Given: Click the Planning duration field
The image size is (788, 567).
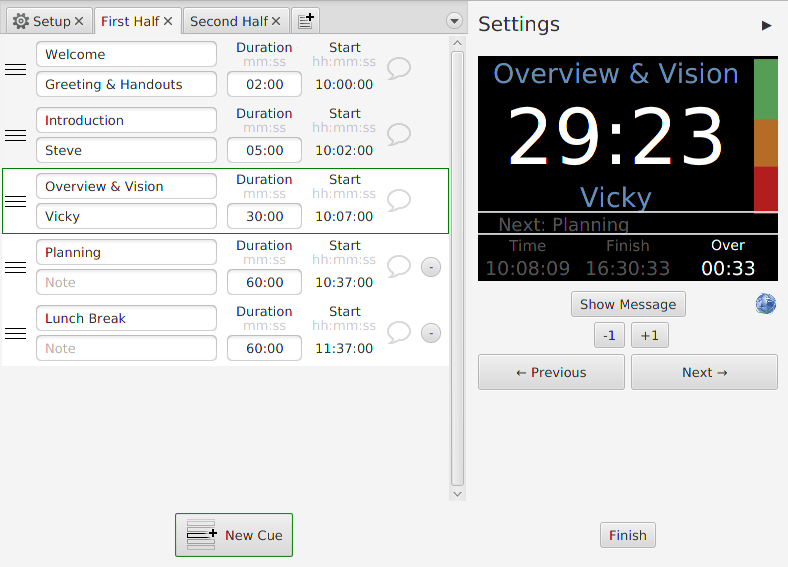Looking at the screenshot, I should pos(264,282).
